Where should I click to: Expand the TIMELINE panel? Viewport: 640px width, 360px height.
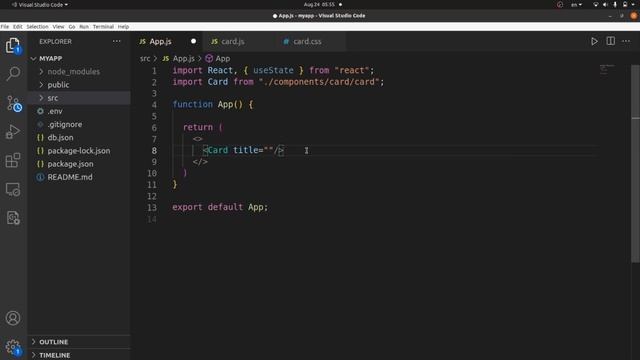click(79, 355)
